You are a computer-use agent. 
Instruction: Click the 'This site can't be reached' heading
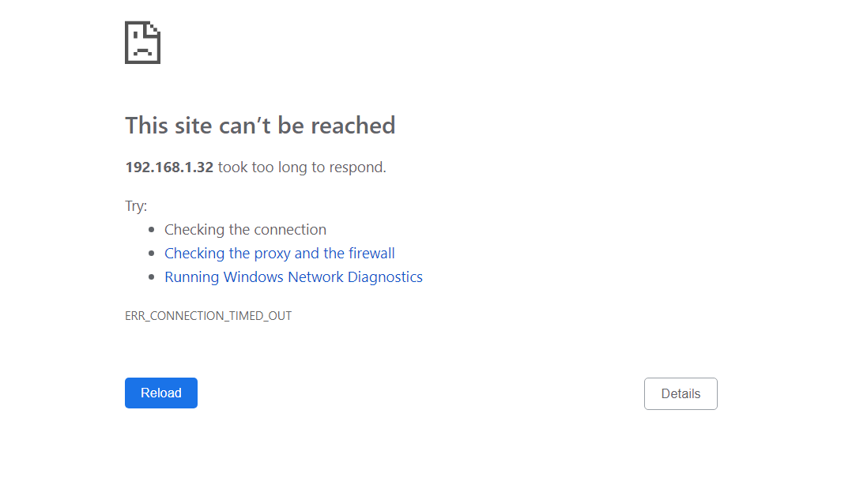[260, 126]
